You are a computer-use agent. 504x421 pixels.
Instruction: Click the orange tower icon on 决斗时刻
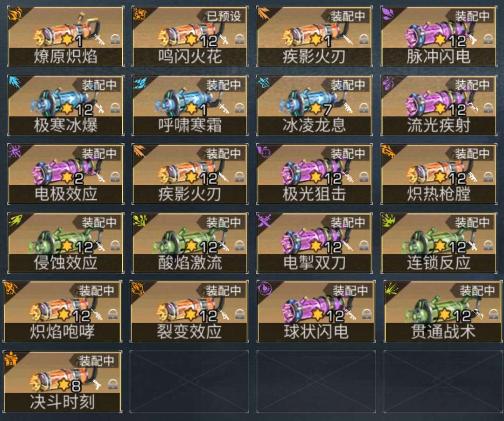(11, 358)
